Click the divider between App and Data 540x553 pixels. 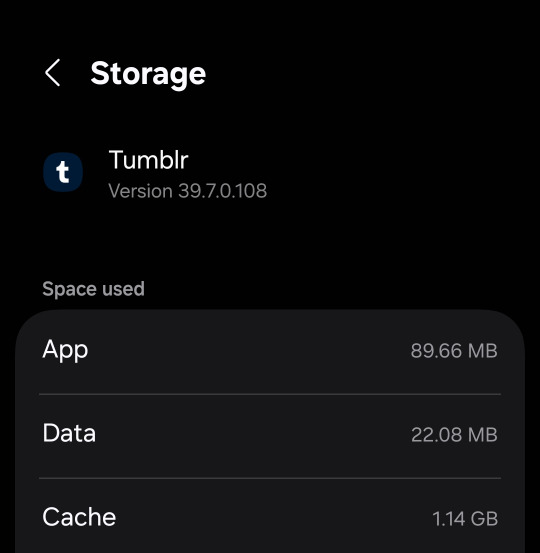click(x=270, y=394)
